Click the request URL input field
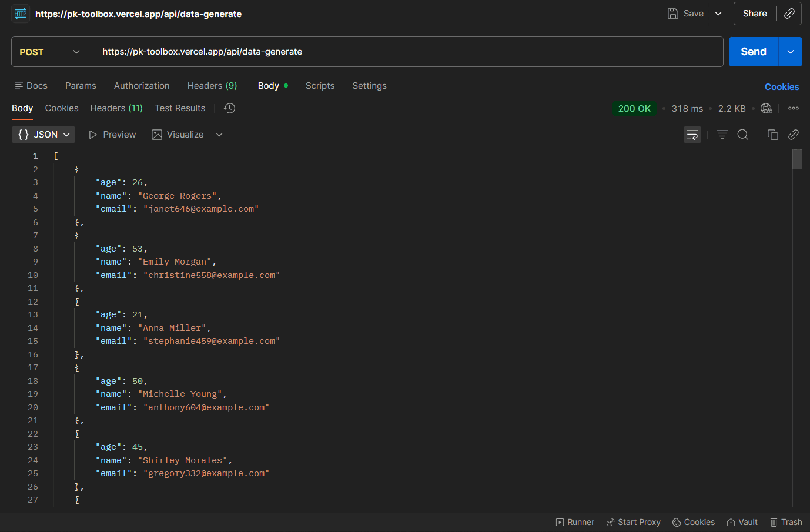The image size is (810, 532). [408, 52]
